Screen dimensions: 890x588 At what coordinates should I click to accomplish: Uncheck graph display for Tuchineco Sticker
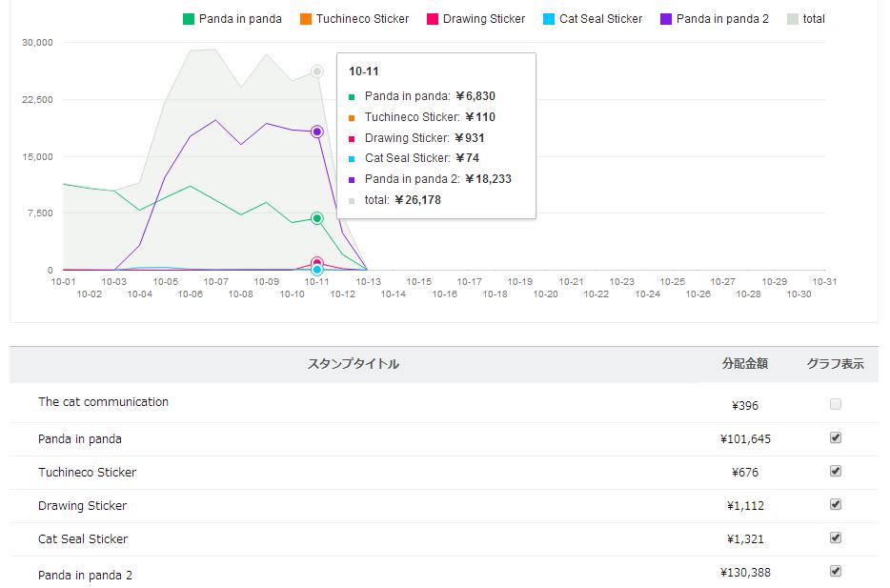(x=836, y=471)
